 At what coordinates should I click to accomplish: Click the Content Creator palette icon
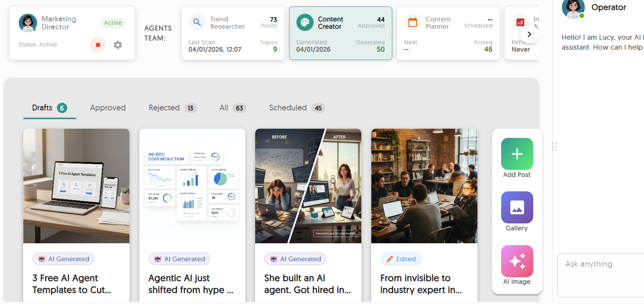coord(305,23)
